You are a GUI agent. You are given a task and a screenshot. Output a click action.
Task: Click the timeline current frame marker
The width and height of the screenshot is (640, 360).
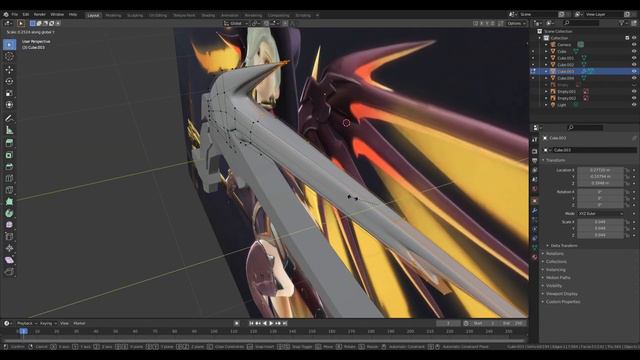pyautogui.click(x=23, y=331)
